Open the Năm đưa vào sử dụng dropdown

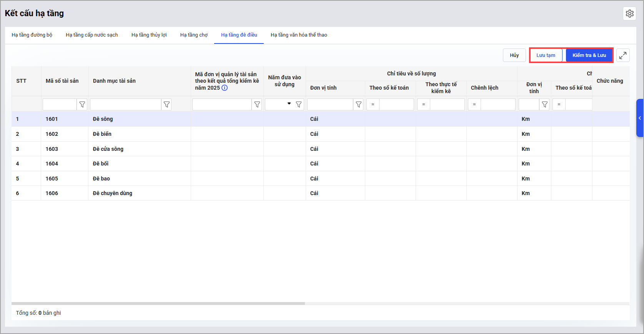289,104
